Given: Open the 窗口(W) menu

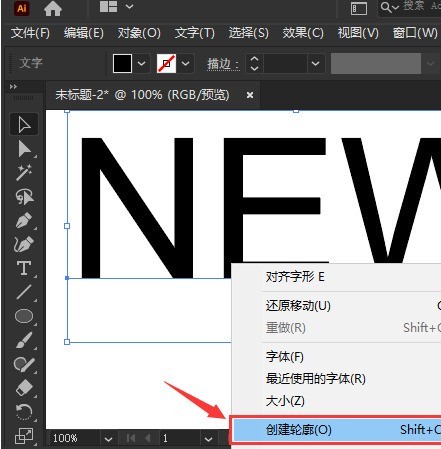Looking at the screenshot, I should tap(415, 33).
